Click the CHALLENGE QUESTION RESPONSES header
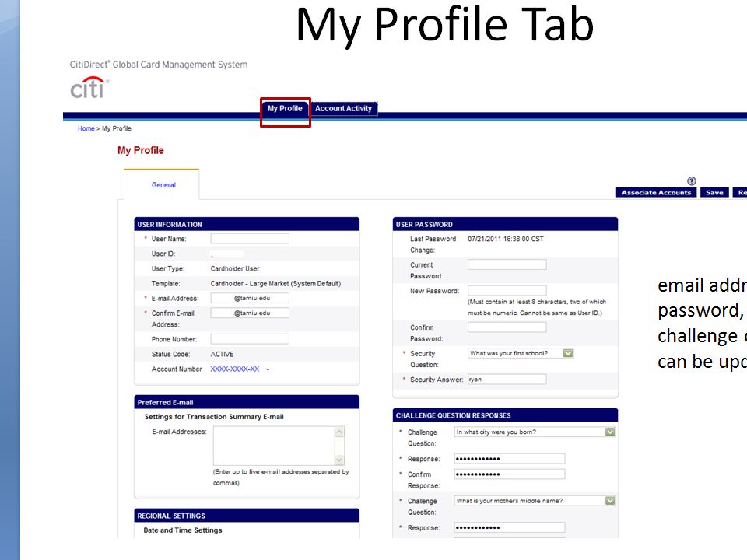The width and height of the screenshot is (747, 560). [x=505, y=415]
